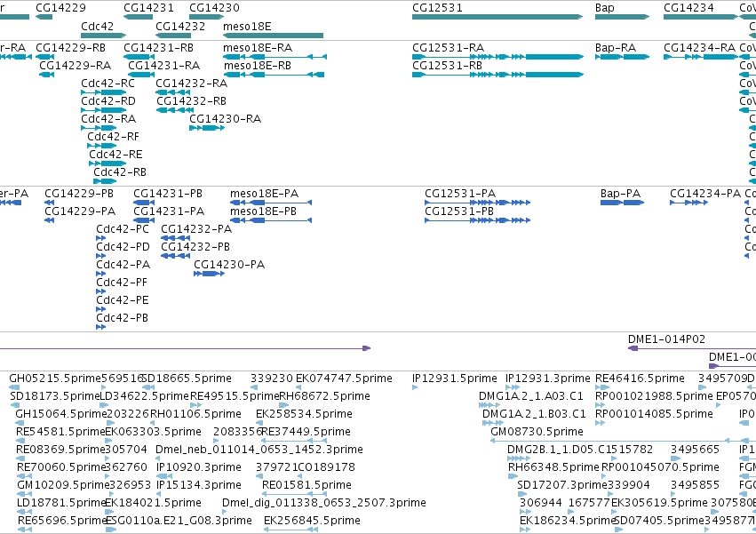Click EST label GH05215.5prime

pos(55,379)
